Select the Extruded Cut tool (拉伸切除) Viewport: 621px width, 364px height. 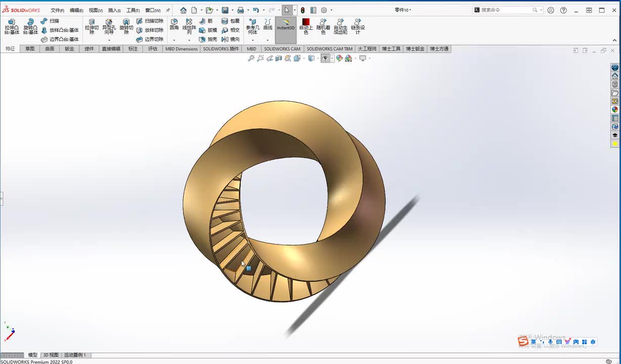92,26
